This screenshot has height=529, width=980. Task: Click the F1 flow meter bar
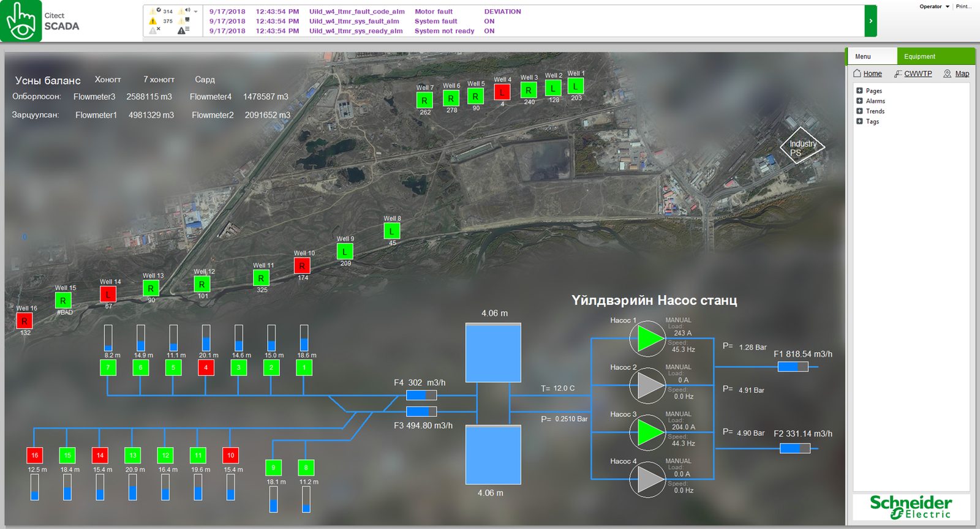tap(793, 367)
